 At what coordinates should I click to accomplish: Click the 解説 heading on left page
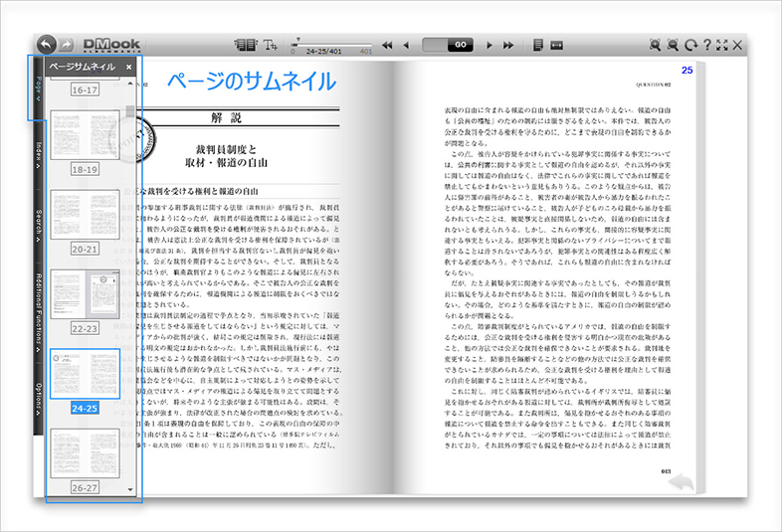pos(226,117)
